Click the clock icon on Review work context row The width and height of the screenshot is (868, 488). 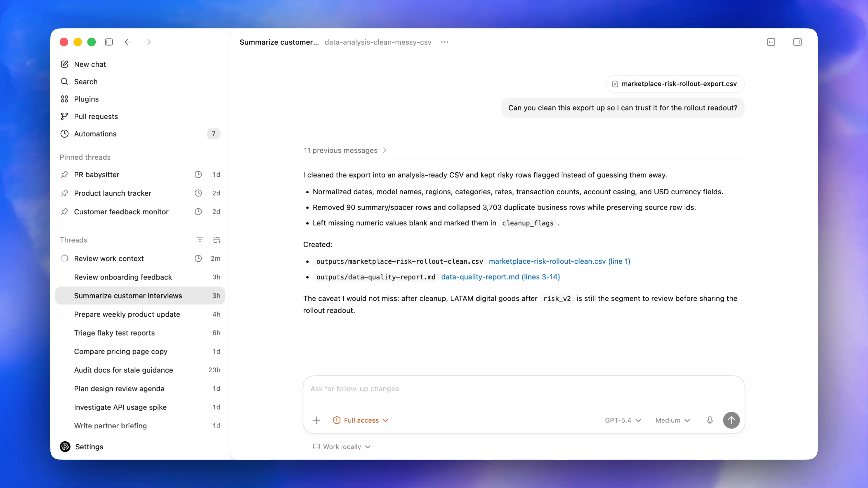click(198, 258)
